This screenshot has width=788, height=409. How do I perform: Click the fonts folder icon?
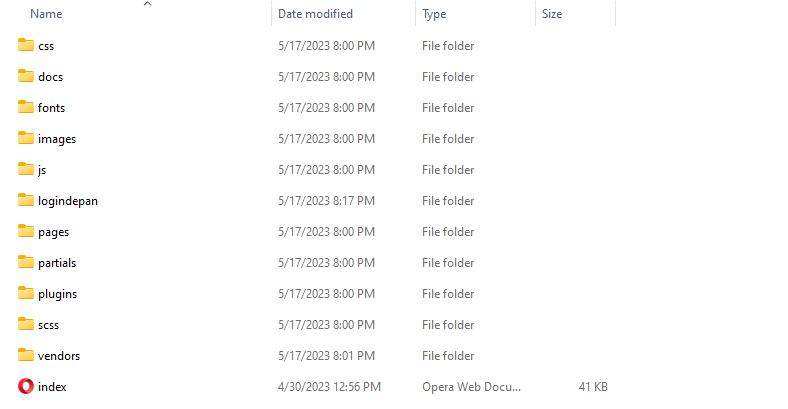click(26, 107)
